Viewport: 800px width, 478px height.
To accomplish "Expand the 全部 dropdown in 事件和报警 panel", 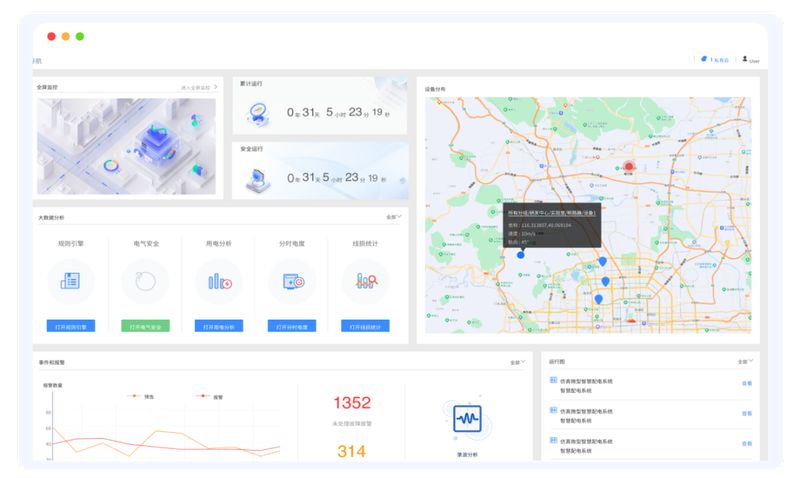I will click(517, 362).
